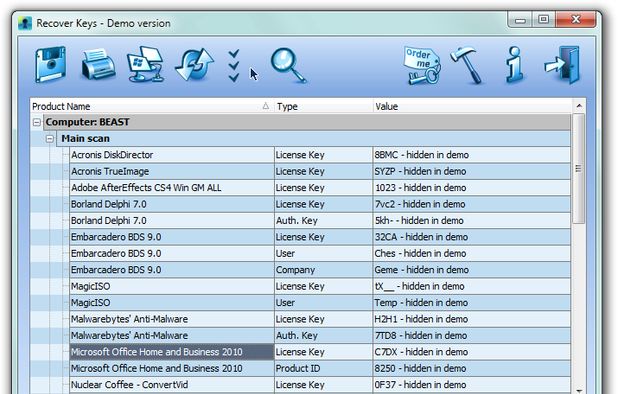Click value 8250 - hidden in demo
Viewport: 618px width, 394px height.
pos(420,368)
